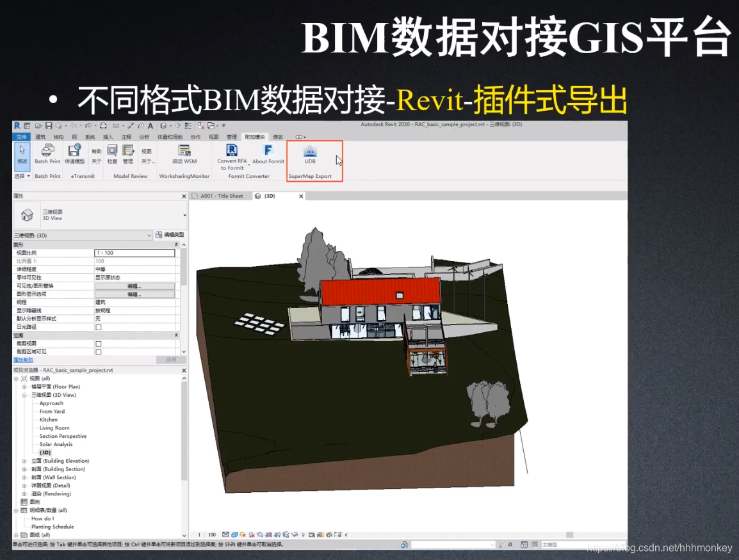Click 编辑 button for 图形显示选项
Screen dimensions: 739x560
coord(134,294)
